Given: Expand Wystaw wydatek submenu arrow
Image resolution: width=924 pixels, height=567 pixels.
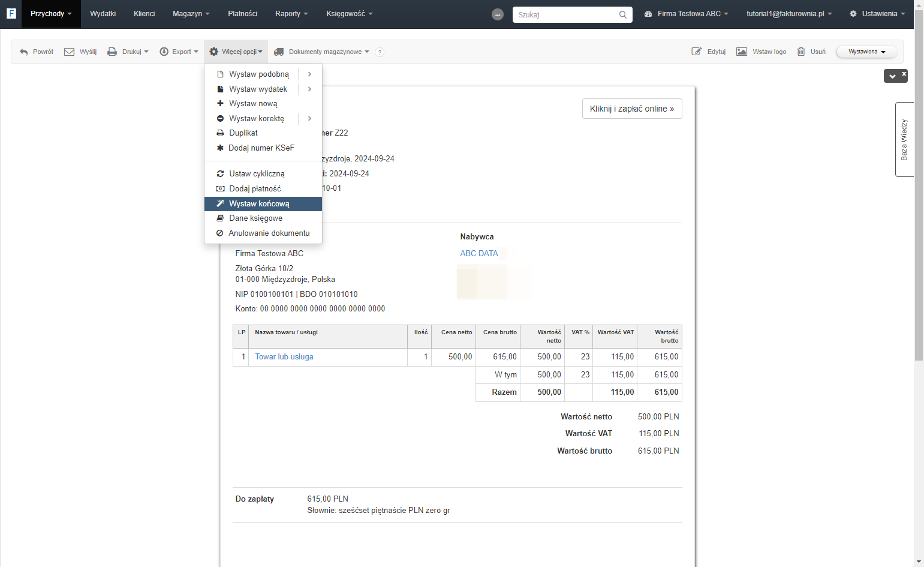Looking at the screenshot, I should [x=309, y=89].
